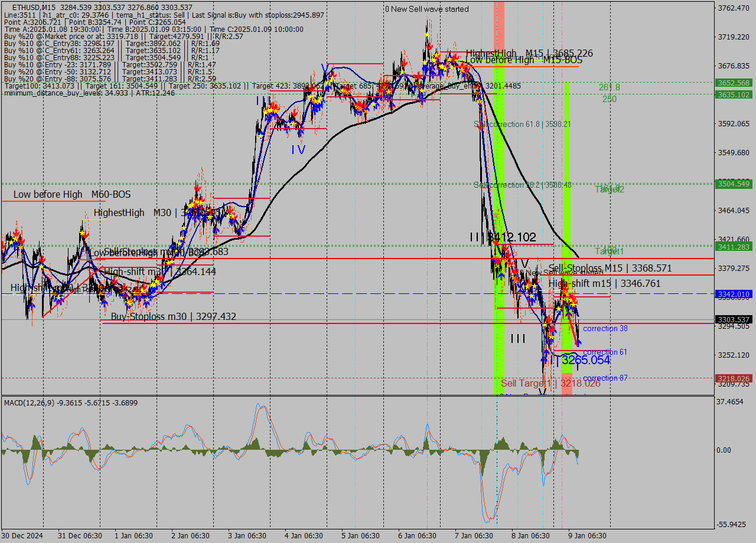Viewport: 756px width, 543px height.
Task: Click the 'HighestHigh M15 | 3685.226' label
Action: pyautogui.click(x=529, y=53)
